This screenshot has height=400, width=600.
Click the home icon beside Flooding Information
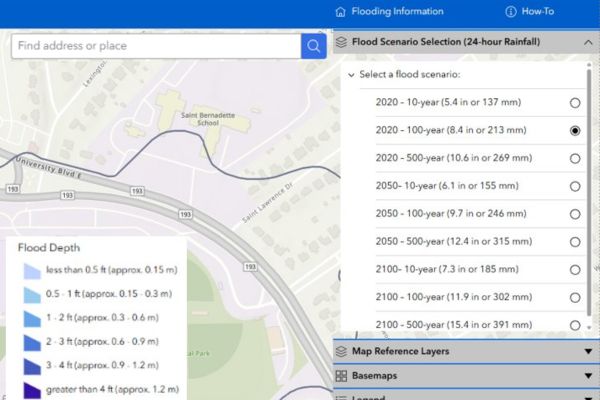pos(340,12)
